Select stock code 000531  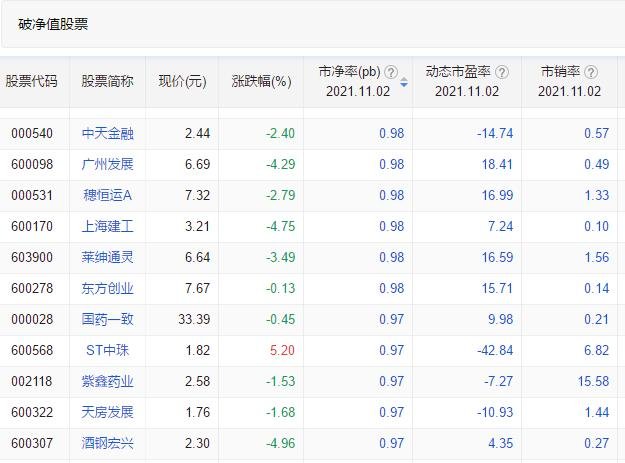[x=32, y=195]
